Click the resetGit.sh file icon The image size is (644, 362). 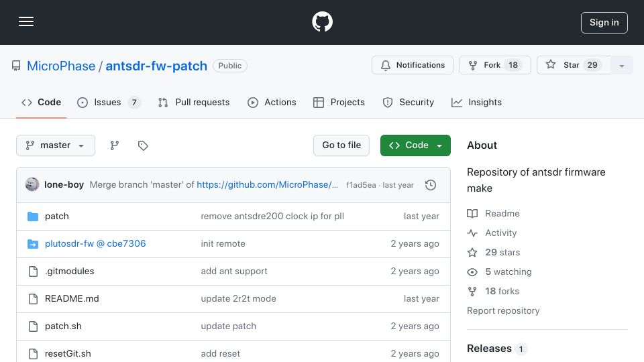tap(33, 353)
